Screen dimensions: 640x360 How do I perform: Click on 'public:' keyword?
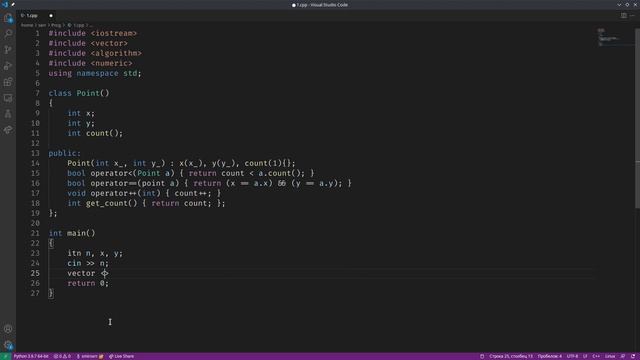click(x=64, y=153)
